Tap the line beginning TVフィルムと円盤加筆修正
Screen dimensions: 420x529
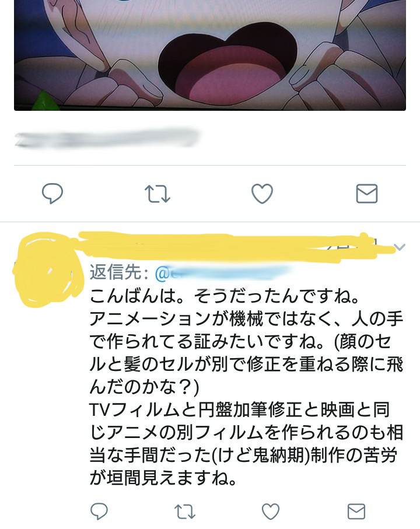point(240,410)
